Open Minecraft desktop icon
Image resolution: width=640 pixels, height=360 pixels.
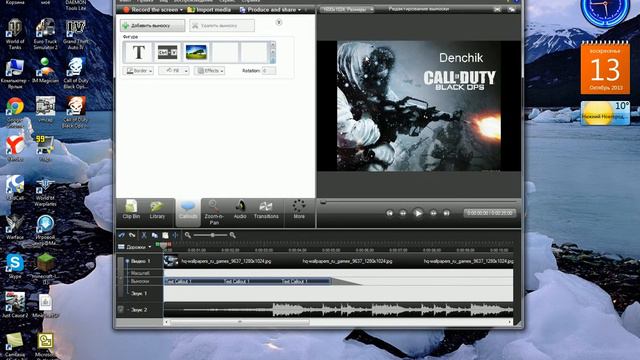(45, 267)
